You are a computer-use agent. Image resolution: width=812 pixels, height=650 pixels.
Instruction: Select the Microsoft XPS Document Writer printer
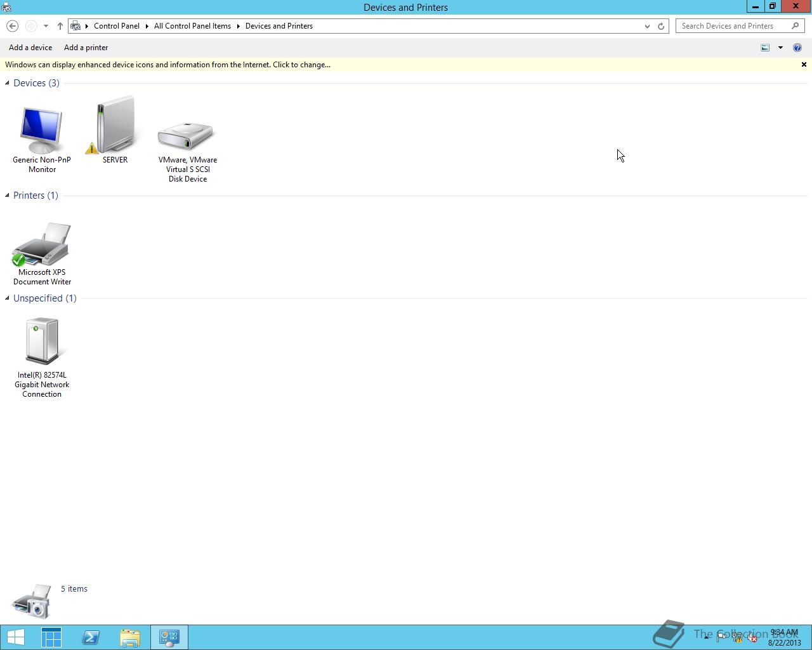click(42, 244)
